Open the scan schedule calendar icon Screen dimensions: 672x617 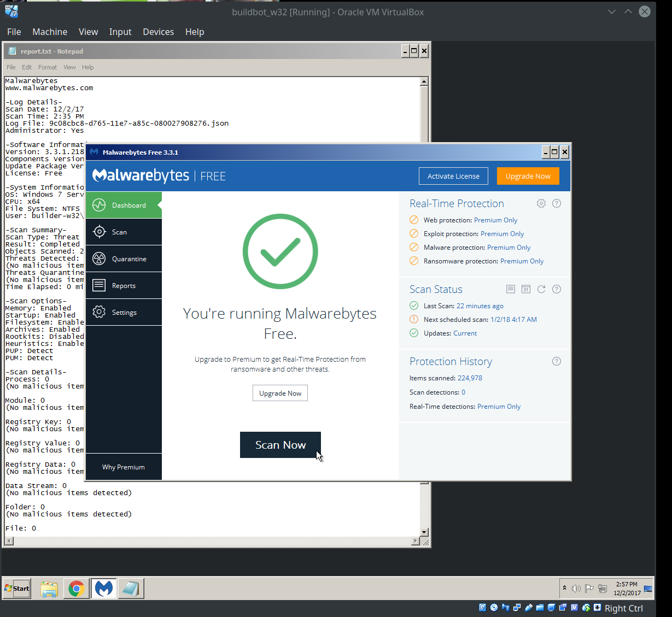click(x=525, y=289)
